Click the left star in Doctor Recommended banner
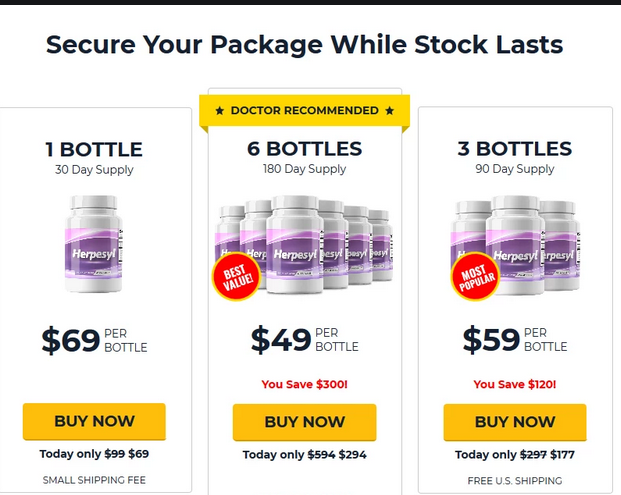 click(x=220, y=111)
